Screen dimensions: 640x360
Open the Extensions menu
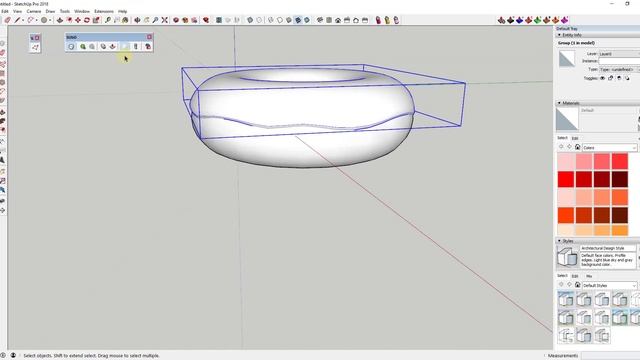(104, 11)
